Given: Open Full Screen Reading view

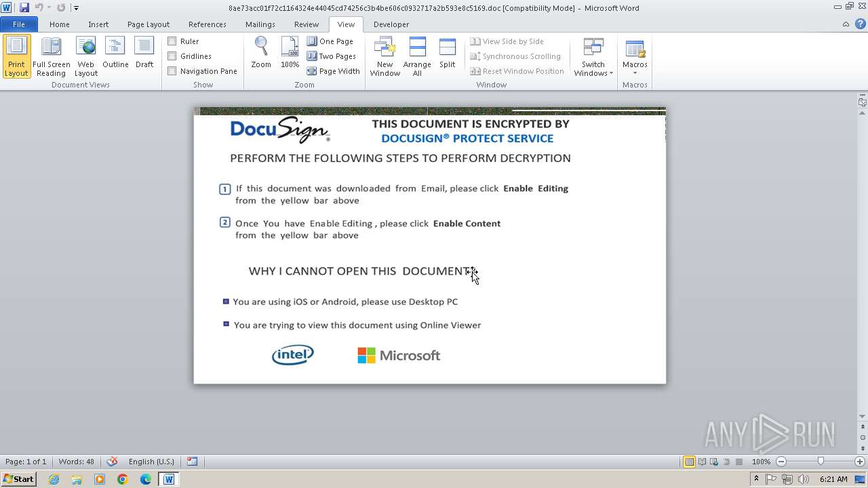Looking at the screenshot, I should pyautogui.click(x=51, y=56).
